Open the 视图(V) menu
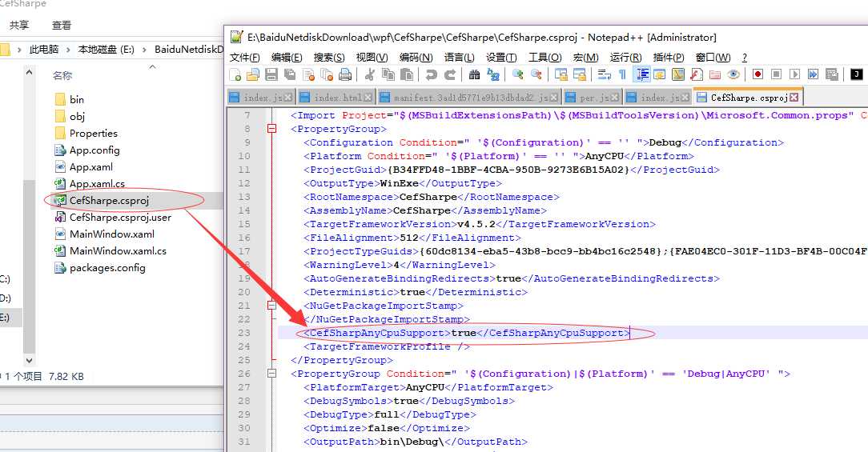868x452 pixels. pyautogui.click(x=372, y=58)
